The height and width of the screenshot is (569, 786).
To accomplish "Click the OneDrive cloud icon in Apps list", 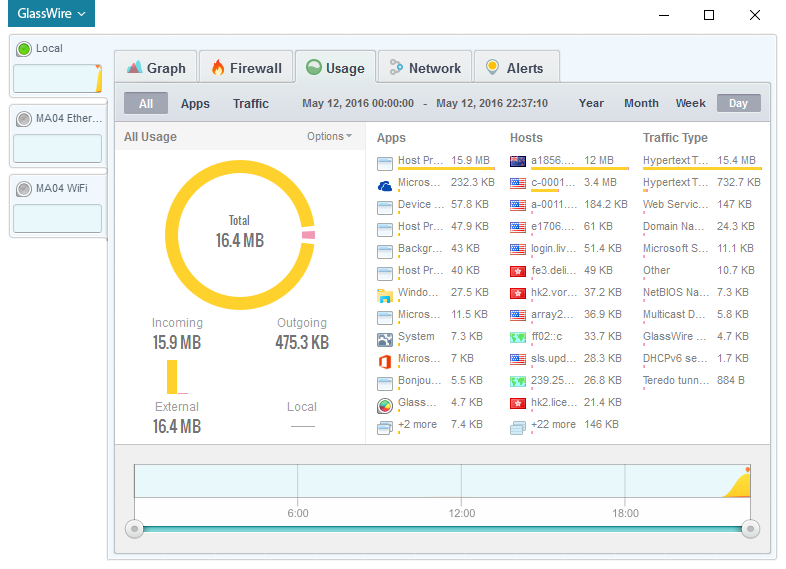I will (x=385, y=184).
